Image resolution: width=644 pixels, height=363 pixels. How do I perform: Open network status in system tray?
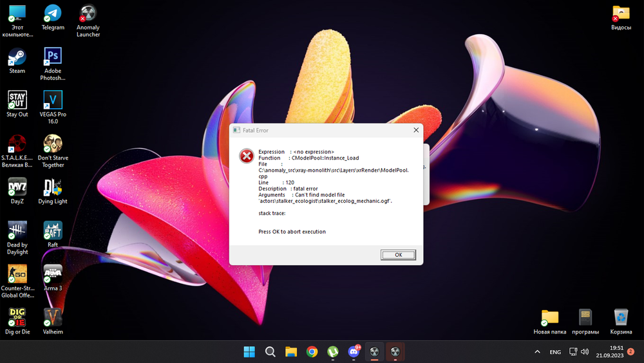tap(573, 352)
